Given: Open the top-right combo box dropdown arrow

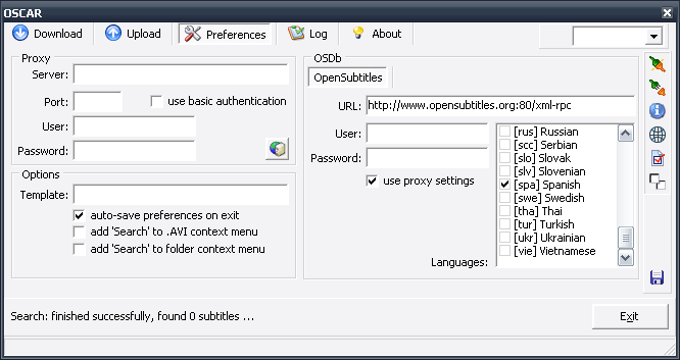Looking at the screenshot, I should click(x=654, y=36).
